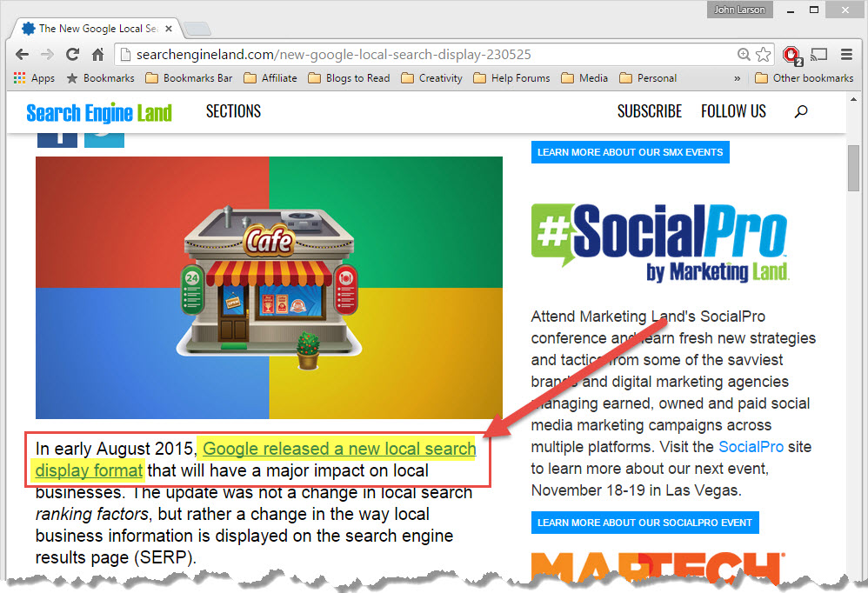
Task: Click the browser back arrow
Action: pyautogui.click(x=22, y=55)
